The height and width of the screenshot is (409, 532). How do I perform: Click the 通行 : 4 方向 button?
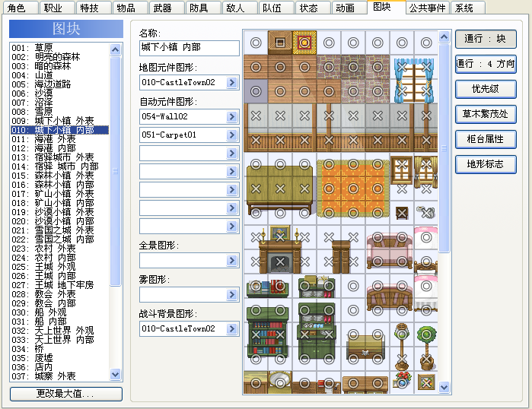tap(486, 64)
